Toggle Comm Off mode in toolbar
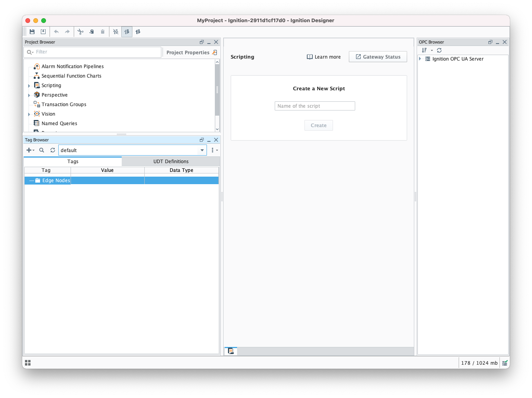 point(116,32)
